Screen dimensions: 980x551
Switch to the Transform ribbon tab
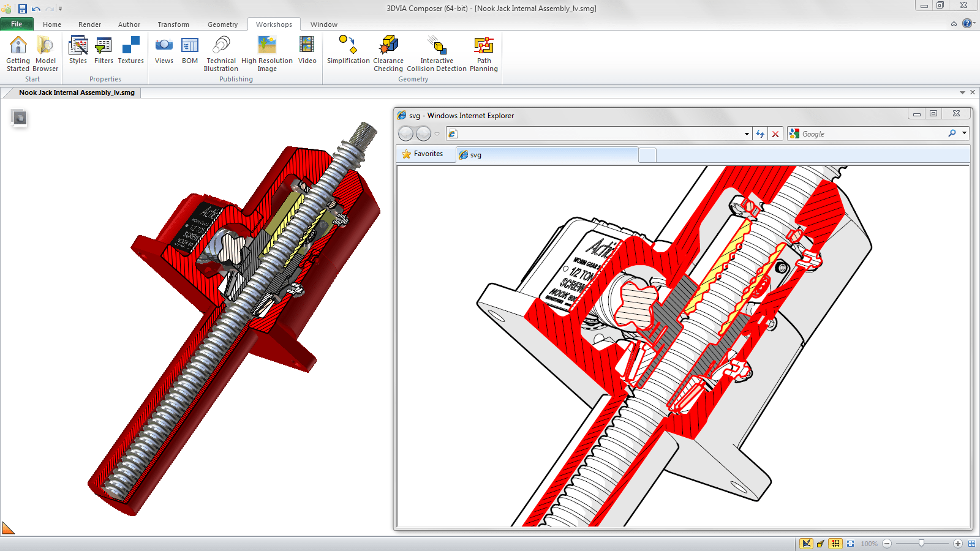(173, 24)
